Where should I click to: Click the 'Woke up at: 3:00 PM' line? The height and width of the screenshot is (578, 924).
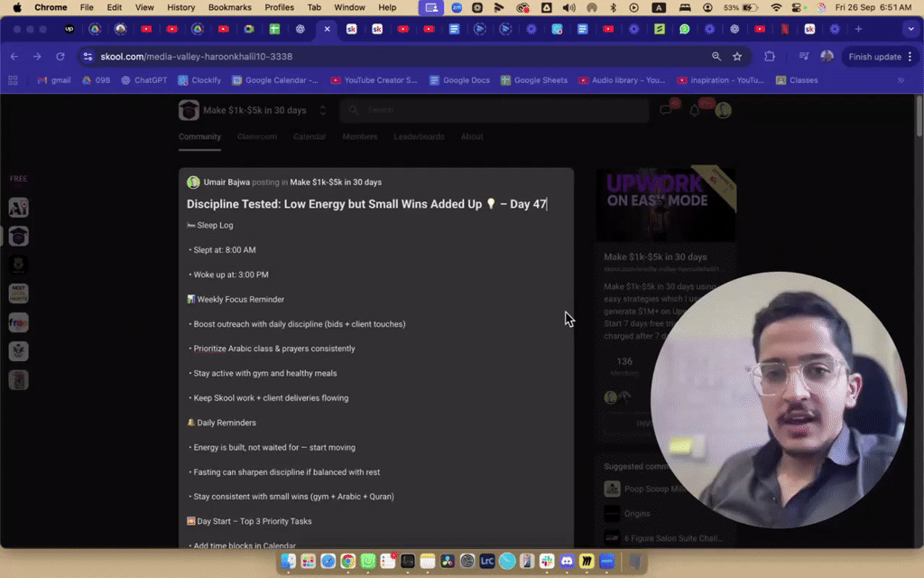(x=230, y=275)
